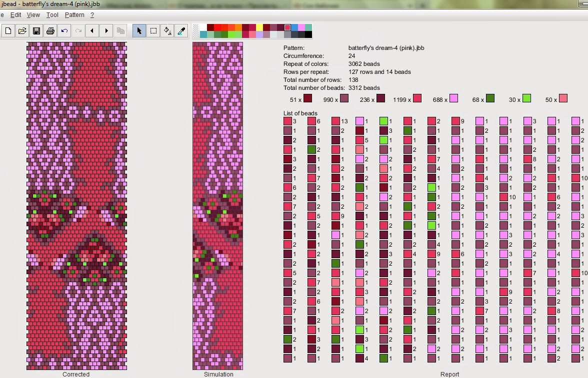Open a pattern file with folder icon
588x378 pixels.
22,31
